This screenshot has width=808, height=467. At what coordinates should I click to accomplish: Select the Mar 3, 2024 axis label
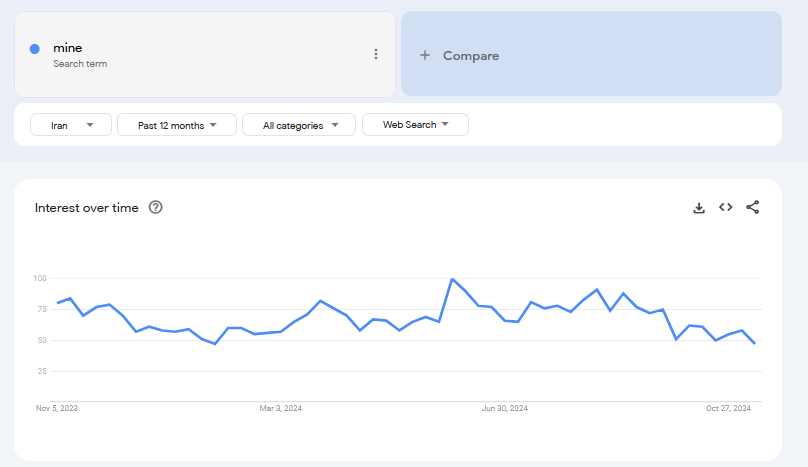(281, 408)
